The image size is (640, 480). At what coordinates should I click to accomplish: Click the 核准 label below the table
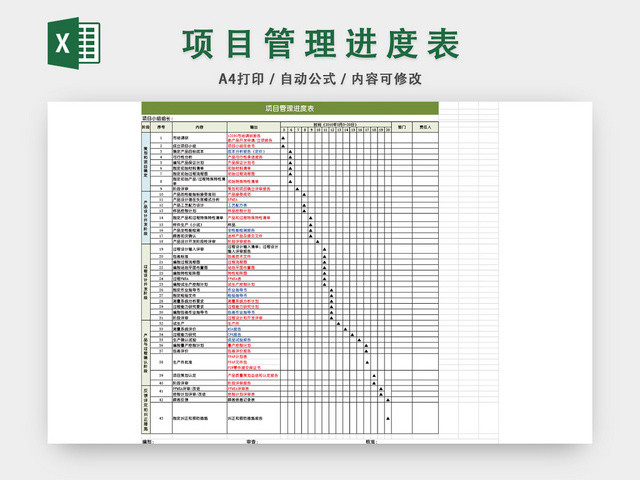[371, 442]
